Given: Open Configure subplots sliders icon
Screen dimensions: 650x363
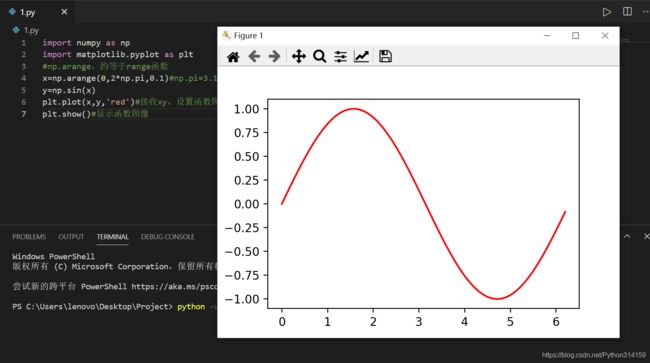Looking at the screenshot, I should (x=340, y=56).
